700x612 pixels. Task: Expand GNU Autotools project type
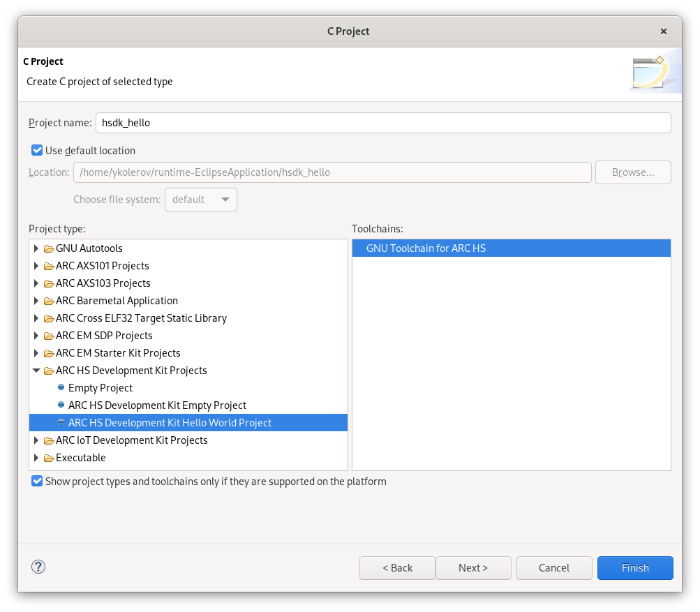pos(36,248)
